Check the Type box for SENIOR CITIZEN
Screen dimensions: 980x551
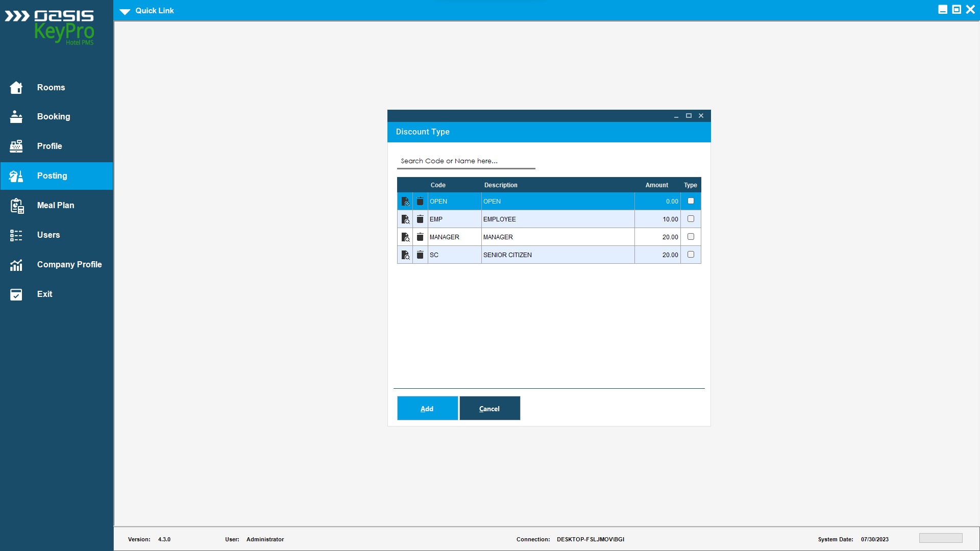click(x=691, y=255)
